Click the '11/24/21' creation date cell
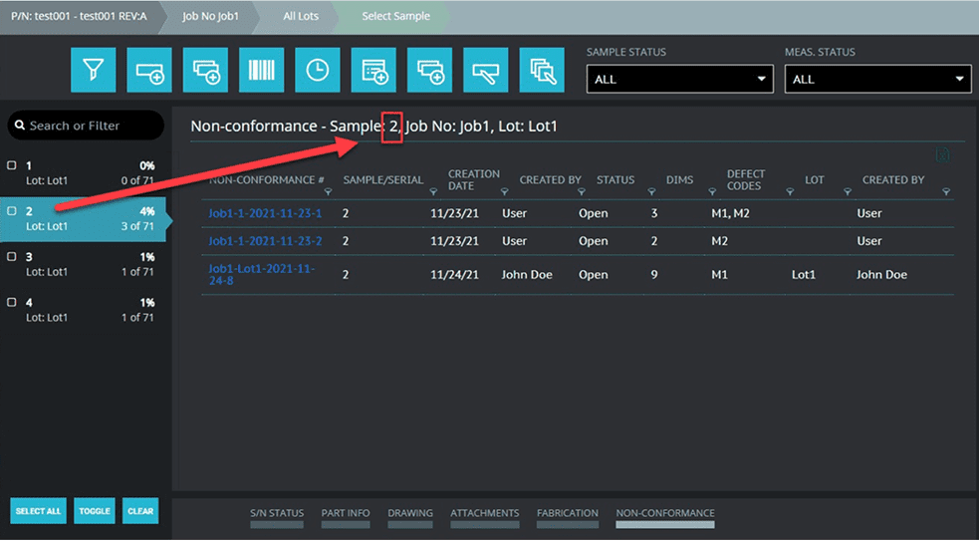Viewport: 980px width, 541px height. [x=454, y=275]
